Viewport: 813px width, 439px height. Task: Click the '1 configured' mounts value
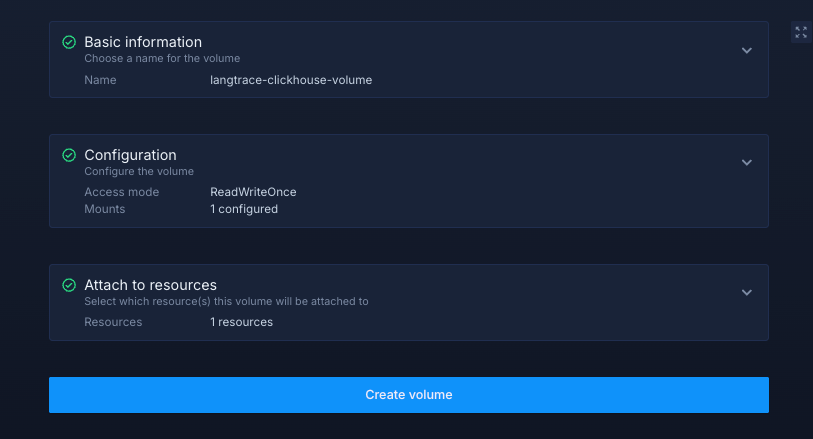point(244,209)
